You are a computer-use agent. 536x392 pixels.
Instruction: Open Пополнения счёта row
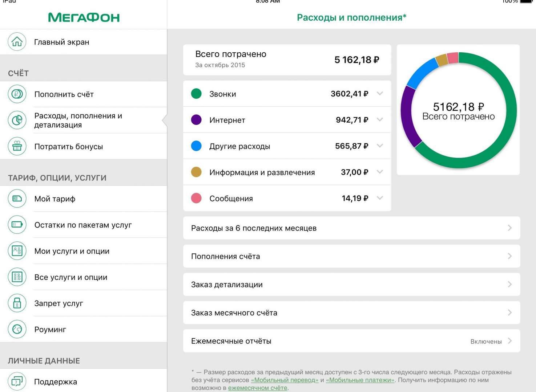(x=351, y=256)
